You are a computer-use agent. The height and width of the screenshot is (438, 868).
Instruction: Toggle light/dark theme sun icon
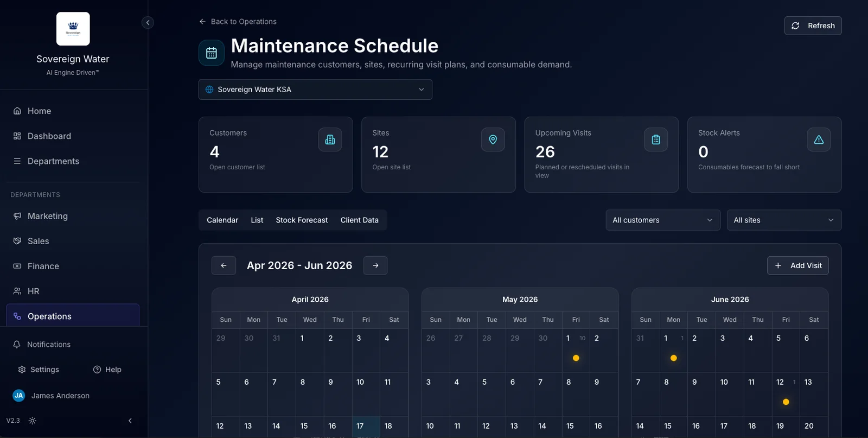coord(33,421)
